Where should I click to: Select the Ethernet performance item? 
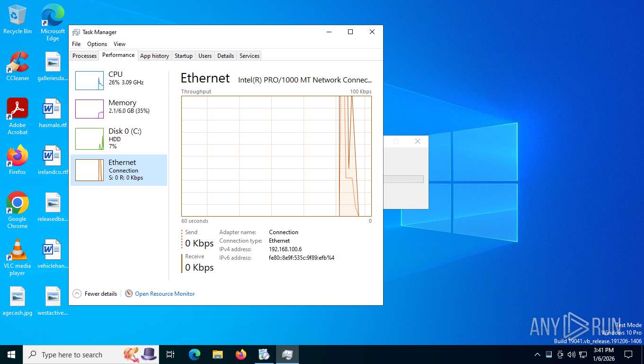pos(119,170)
